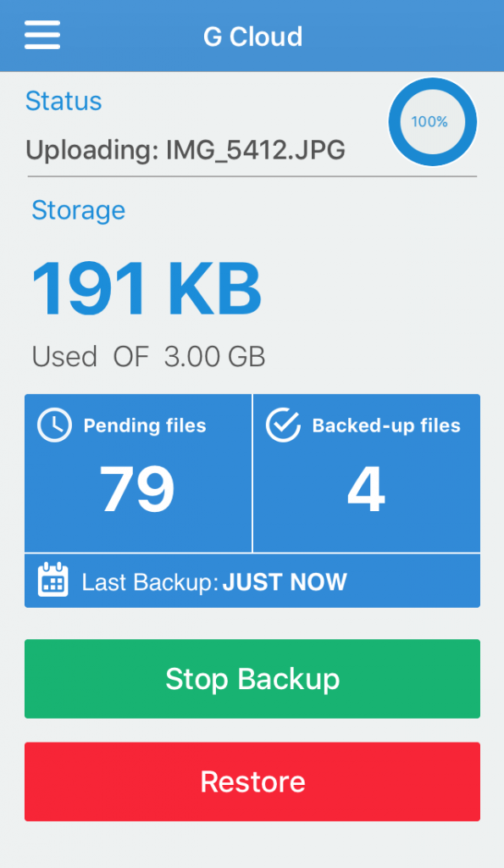
Task: Click the clock icon beside Pending files
Action: (x=53, y=425)
